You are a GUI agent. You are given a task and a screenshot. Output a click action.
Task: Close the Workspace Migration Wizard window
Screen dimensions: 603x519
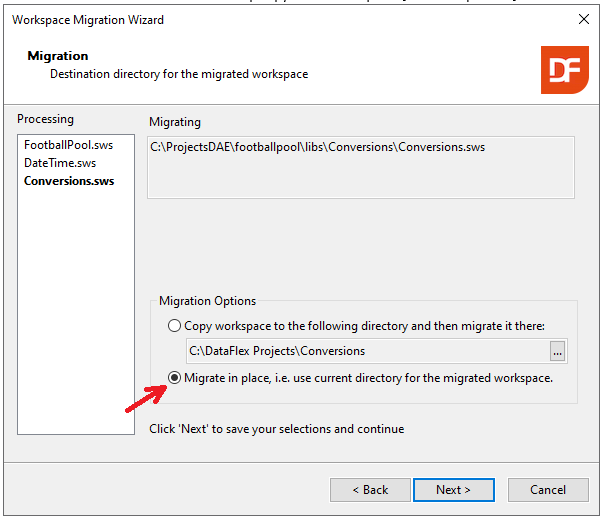click(x=583, y=20)
